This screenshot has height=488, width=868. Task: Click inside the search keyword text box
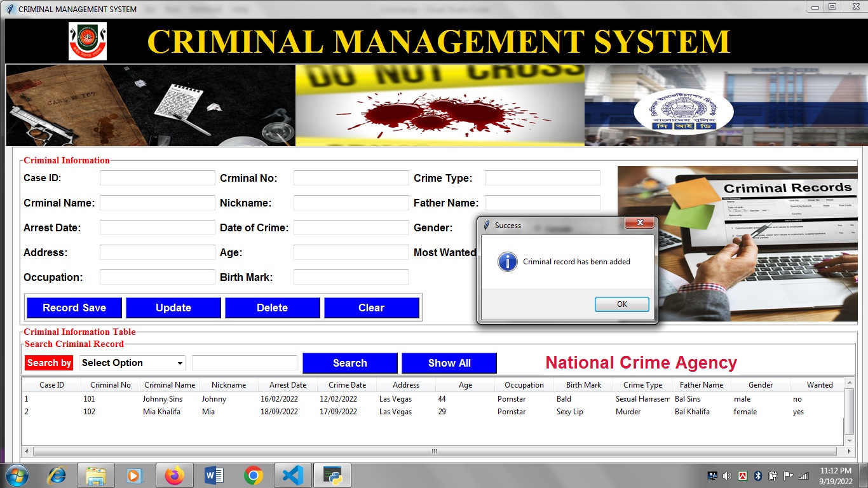tap(245, 362)
